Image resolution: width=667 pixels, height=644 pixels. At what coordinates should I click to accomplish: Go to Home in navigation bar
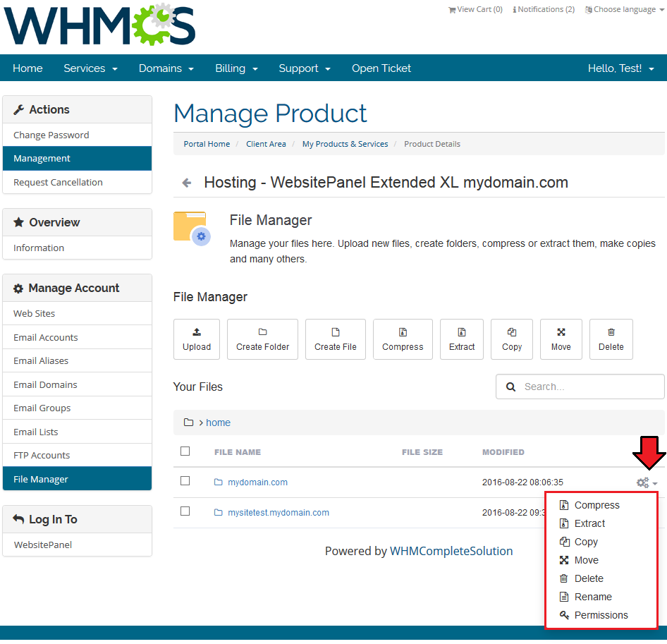coord(27,68)
